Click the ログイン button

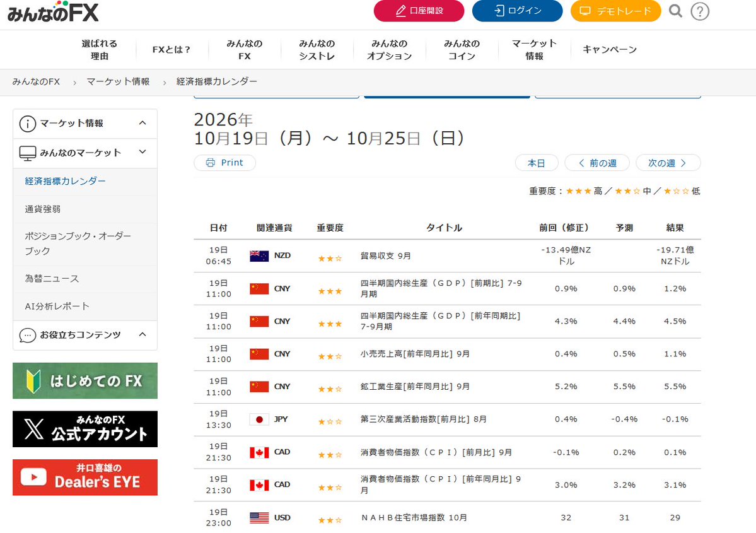517,11
